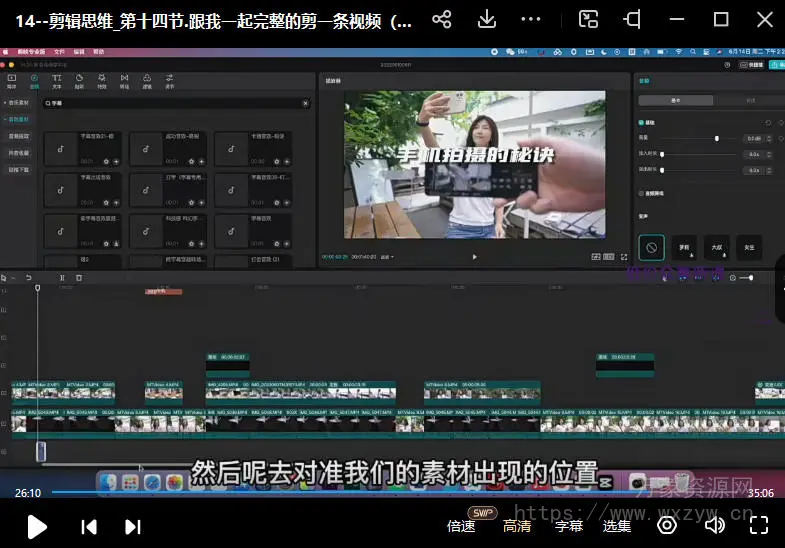The width and height of the screenshot is (785, 548).
Task: Skip to the next video track
Action: pos(132,526)
